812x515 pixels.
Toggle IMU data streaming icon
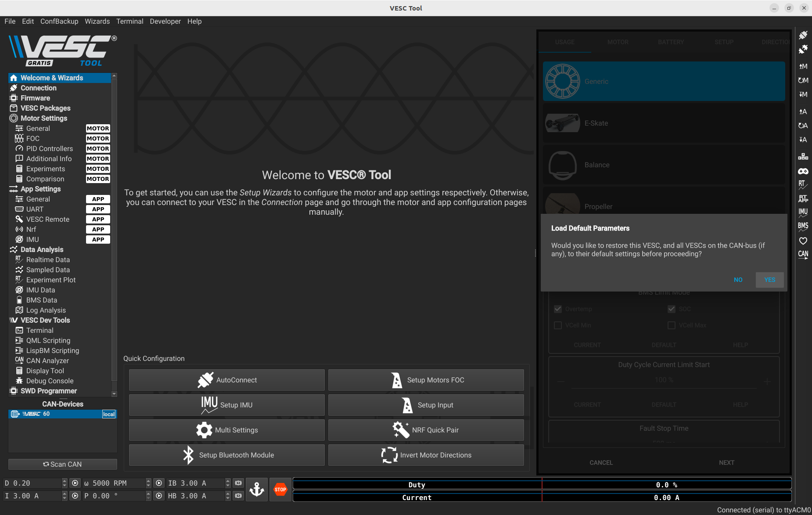803,213
